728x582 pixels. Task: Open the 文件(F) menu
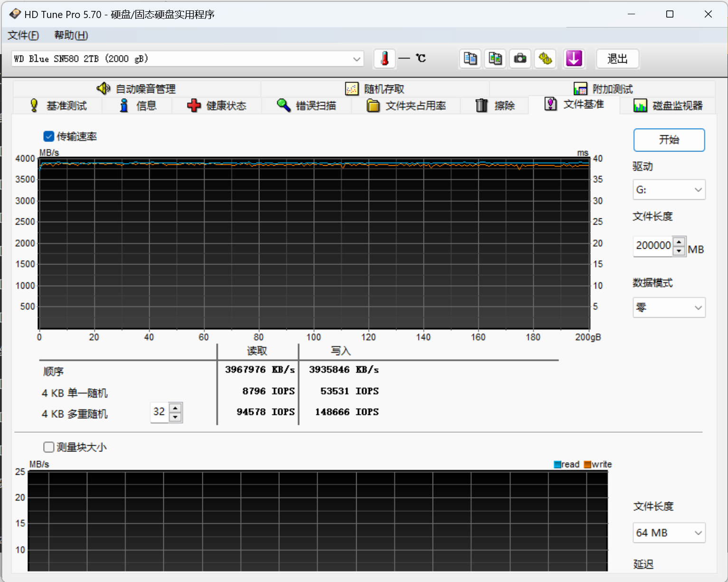23,35
